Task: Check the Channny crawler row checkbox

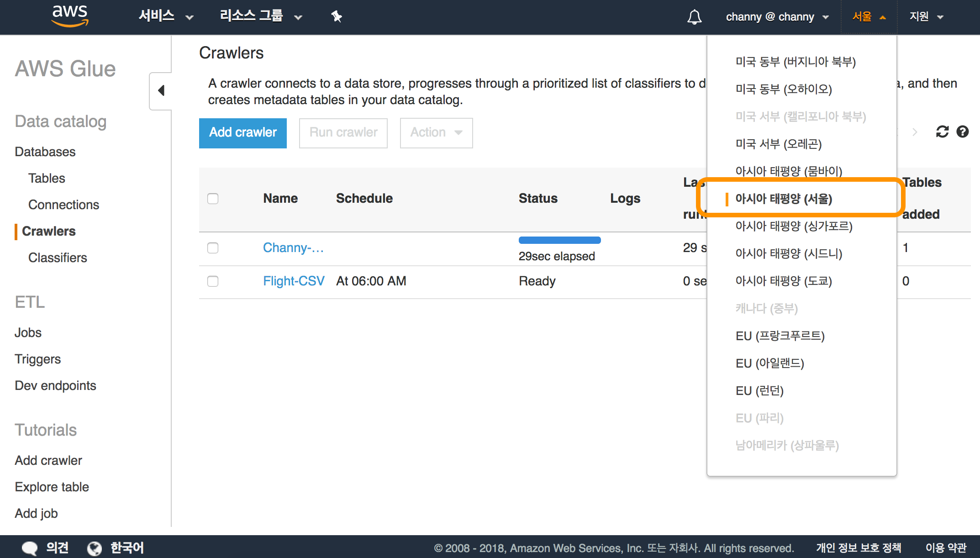Action: coord(213,248)
